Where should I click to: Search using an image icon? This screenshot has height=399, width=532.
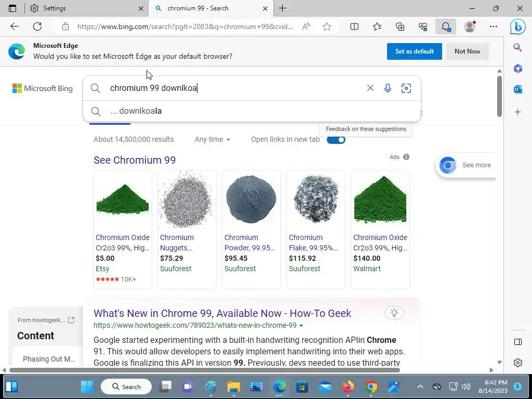coord(406,88)
